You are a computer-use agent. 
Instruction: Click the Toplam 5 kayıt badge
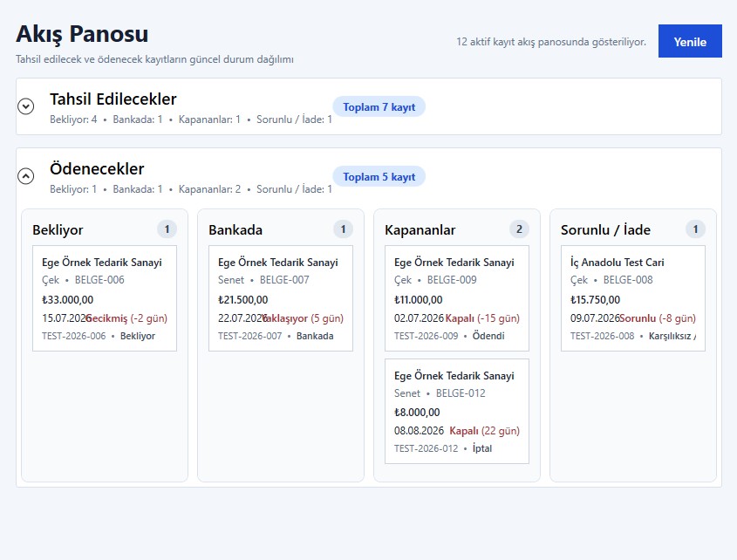[x=379, y=176]
